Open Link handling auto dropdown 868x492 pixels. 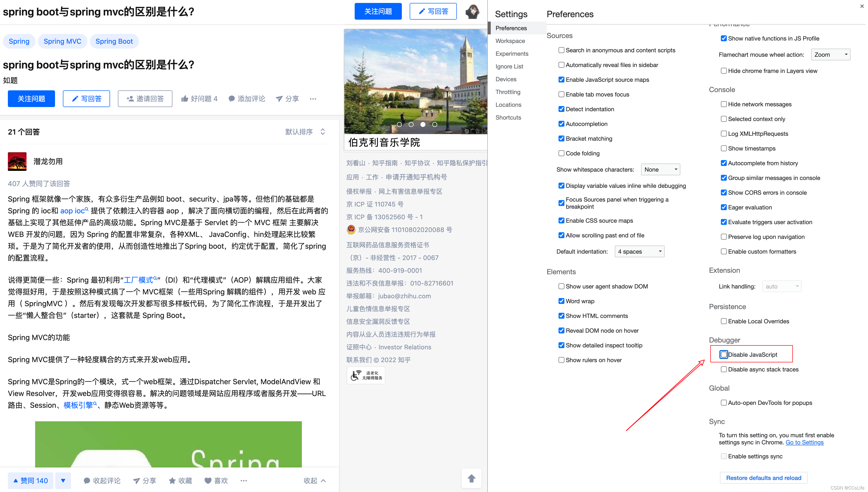pos(782,287)
